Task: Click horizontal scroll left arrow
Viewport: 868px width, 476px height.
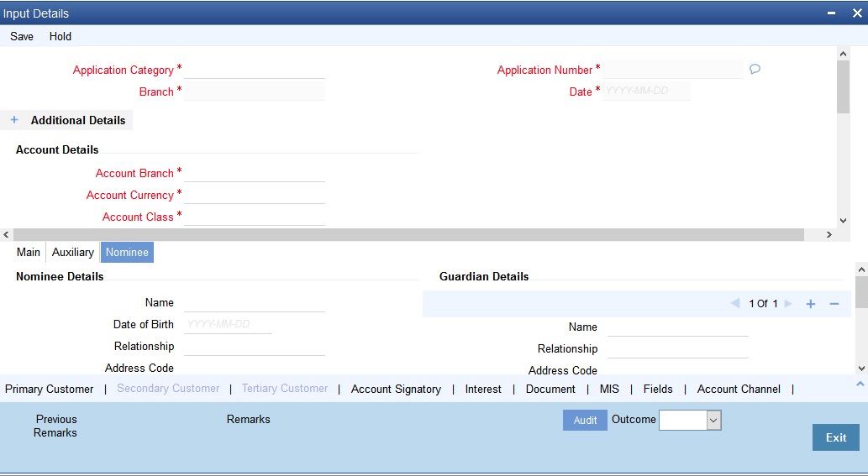Action: [6, 235]
